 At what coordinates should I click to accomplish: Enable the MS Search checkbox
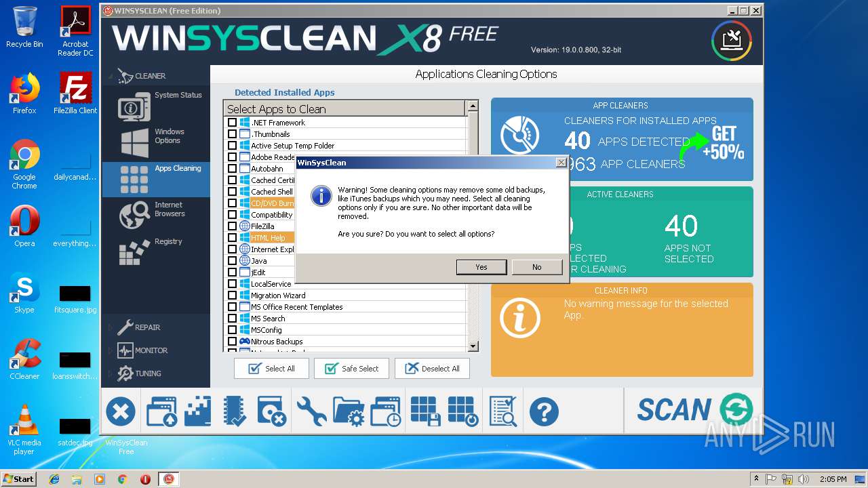pos(232,319)
